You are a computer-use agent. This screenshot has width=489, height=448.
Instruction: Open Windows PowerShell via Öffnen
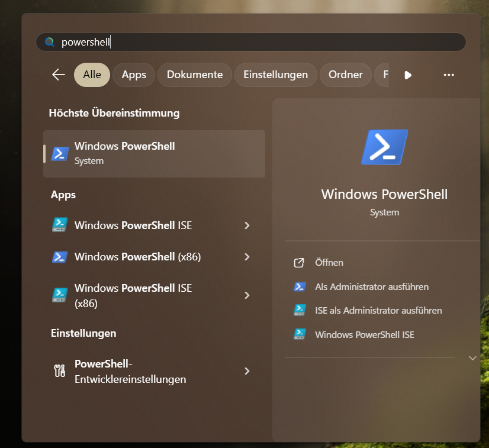click(329, 263)
